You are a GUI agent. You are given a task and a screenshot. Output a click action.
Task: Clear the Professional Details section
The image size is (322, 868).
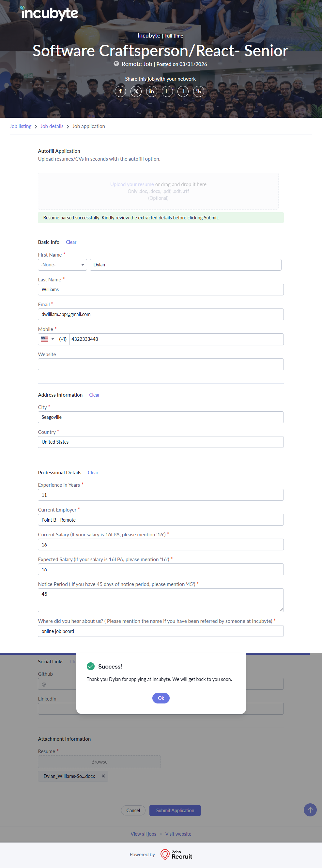93,473
